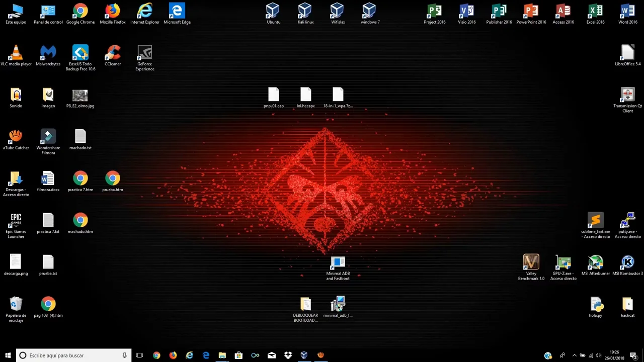Select the GeForce Experience icon

click(145, 54)
